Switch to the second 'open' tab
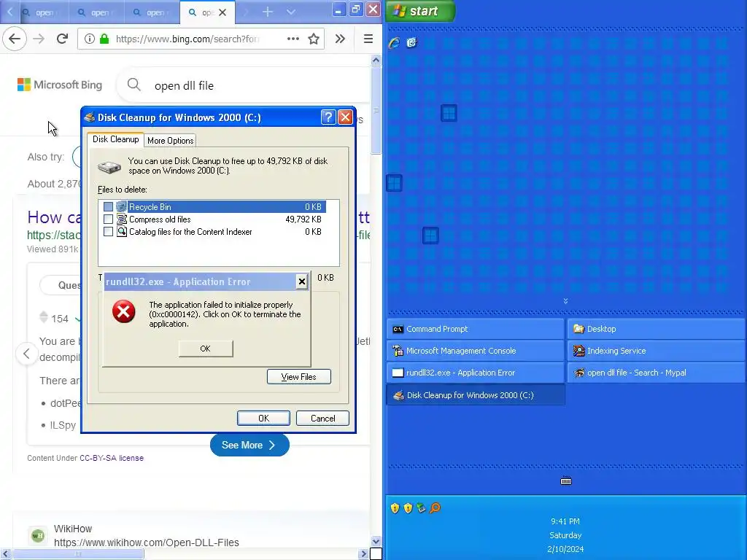This screenshot has height=560, width=747. [x=96, y=12]
